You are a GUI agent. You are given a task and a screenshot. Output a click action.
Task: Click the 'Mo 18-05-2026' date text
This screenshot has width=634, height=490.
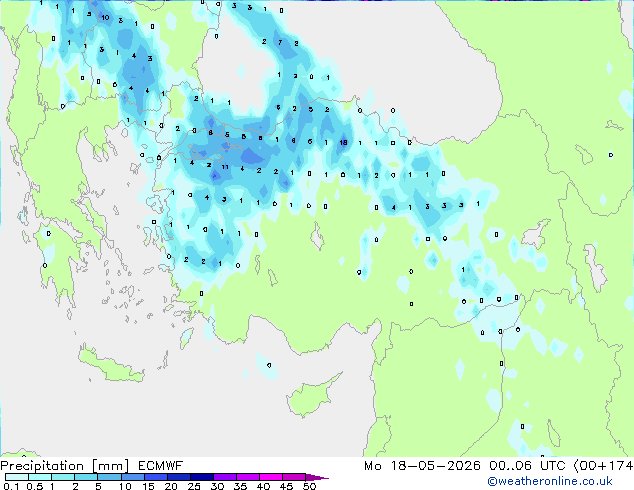tap(423, 466)
